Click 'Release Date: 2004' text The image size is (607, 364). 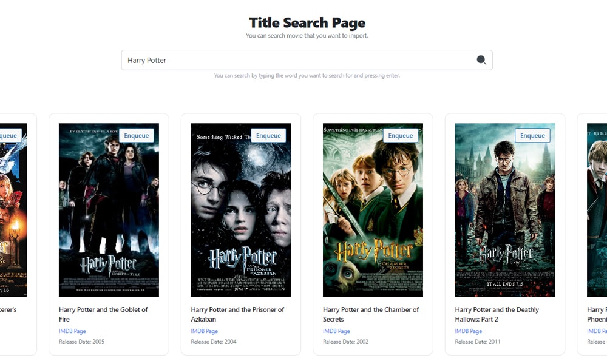(x=214, y=342)
